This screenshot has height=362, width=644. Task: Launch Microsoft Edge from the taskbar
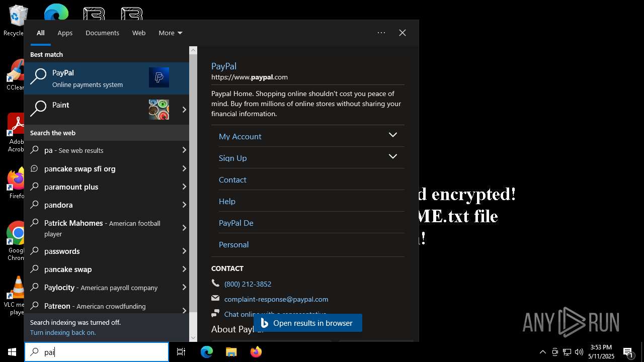pos(207,352)
